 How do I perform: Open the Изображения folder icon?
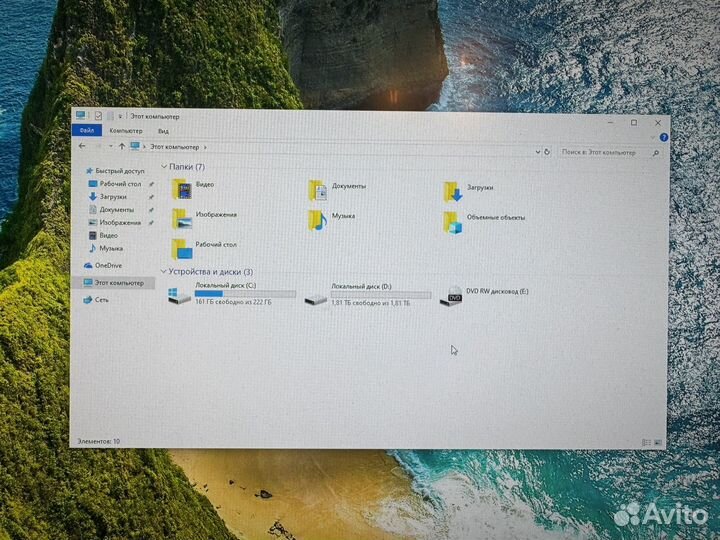point(182,219)
